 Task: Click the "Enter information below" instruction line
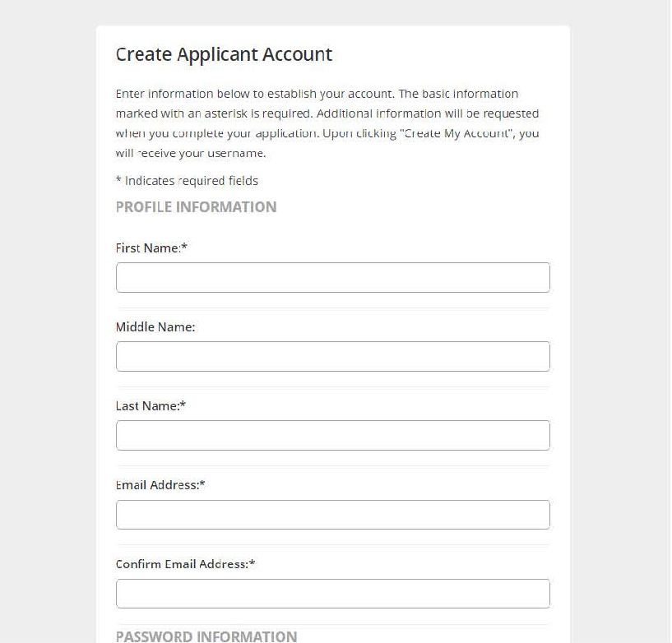click(317, 94)
